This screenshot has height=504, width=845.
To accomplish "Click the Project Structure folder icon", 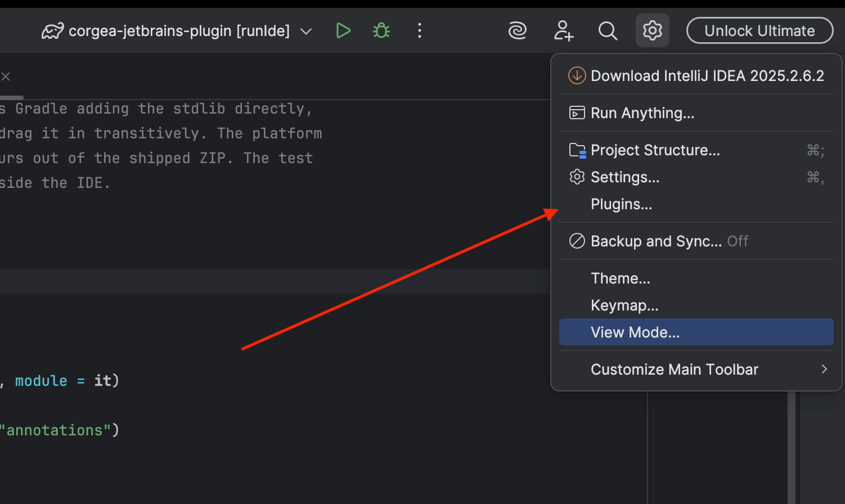I will point(578,150).
